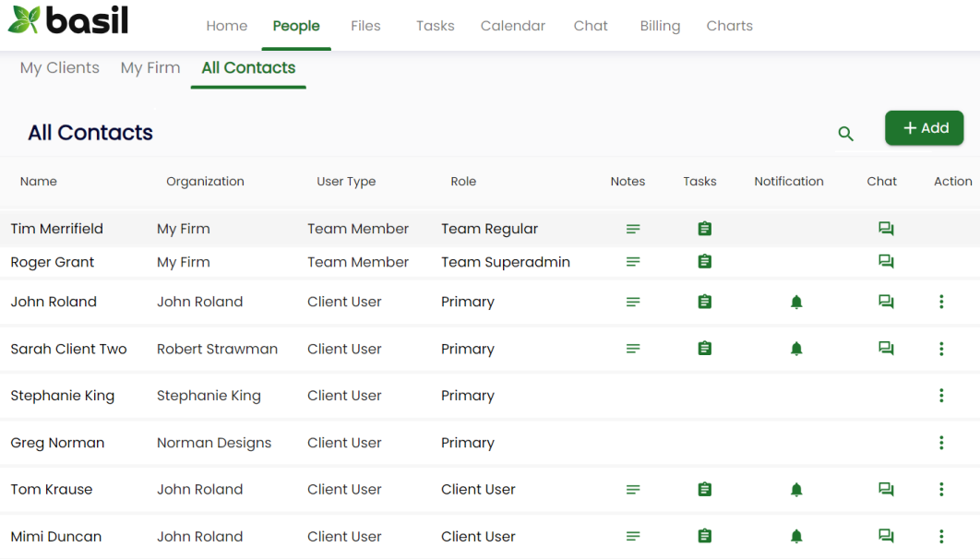Open tasks clipboard for Tom Krause
980x559 pixels.
coord(705,490)
